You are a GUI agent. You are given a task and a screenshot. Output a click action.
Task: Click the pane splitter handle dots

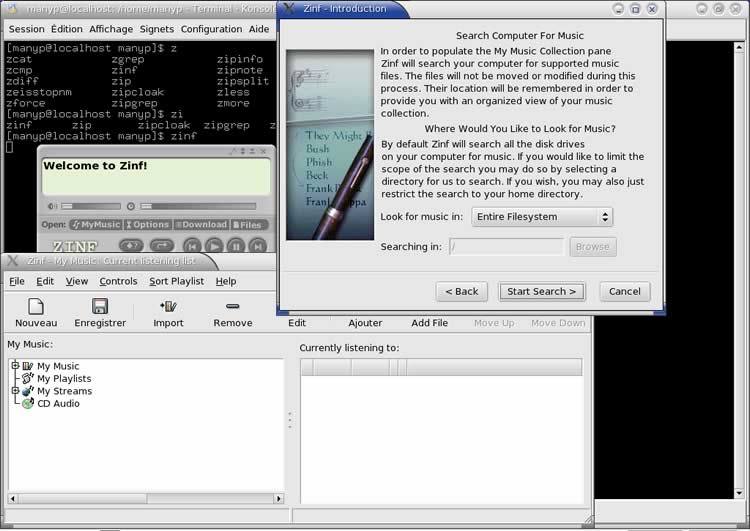tap(290, 420)
